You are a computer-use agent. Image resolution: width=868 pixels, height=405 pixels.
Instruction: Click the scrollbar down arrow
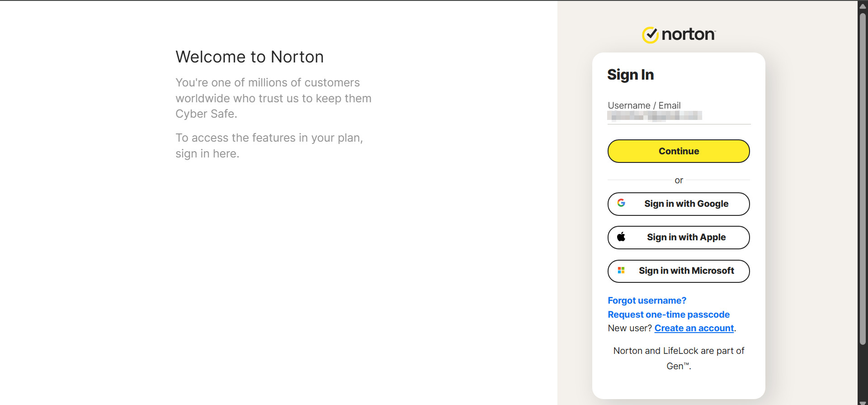pos(863,402)
